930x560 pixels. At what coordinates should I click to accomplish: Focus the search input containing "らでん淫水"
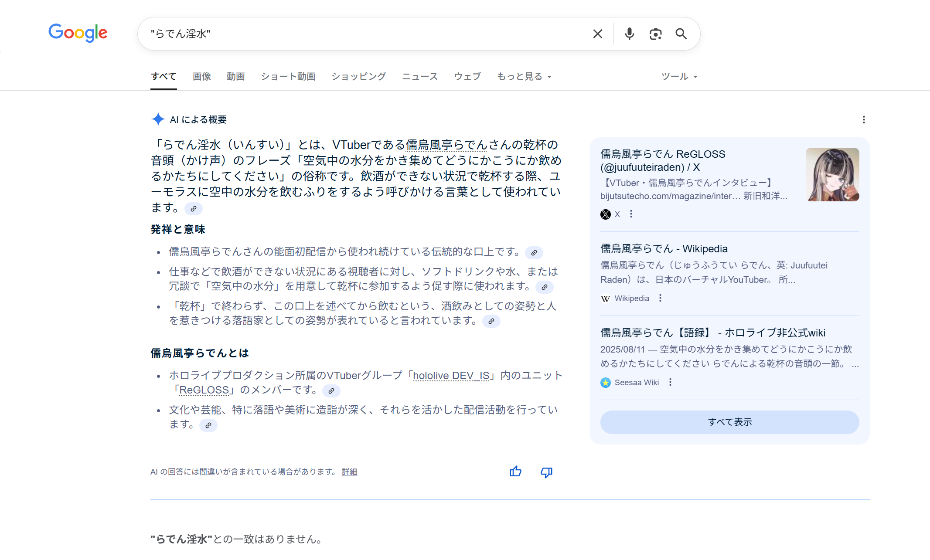366,34
